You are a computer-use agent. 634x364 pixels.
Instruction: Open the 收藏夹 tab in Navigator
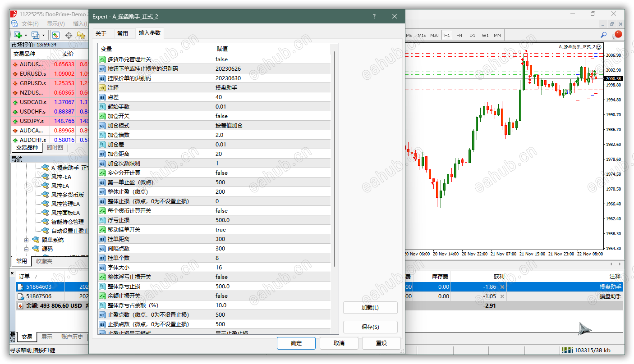[44, 261]
